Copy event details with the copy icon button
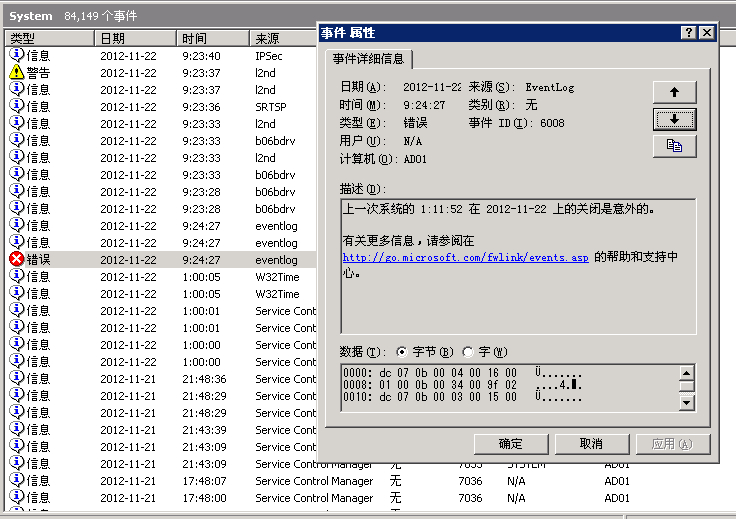This screenshot has height=519, width=736. pos(674,146)
